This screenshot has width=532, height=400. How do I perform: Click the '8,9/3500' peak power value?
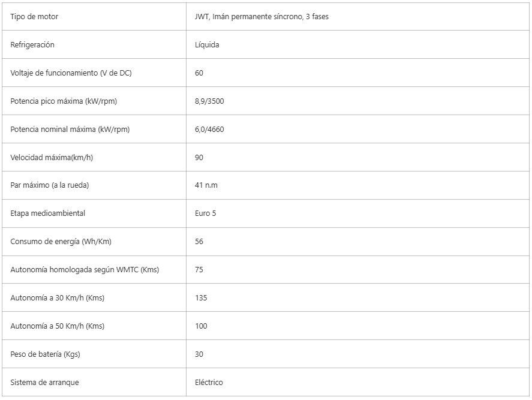coord(209,101)
